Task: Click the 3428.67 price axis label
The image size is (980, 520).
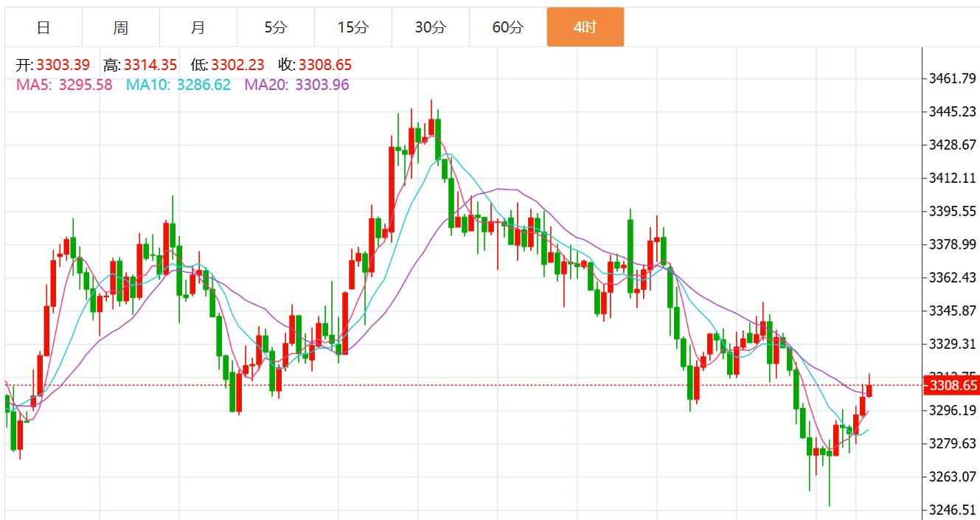Action: [953, 145]
